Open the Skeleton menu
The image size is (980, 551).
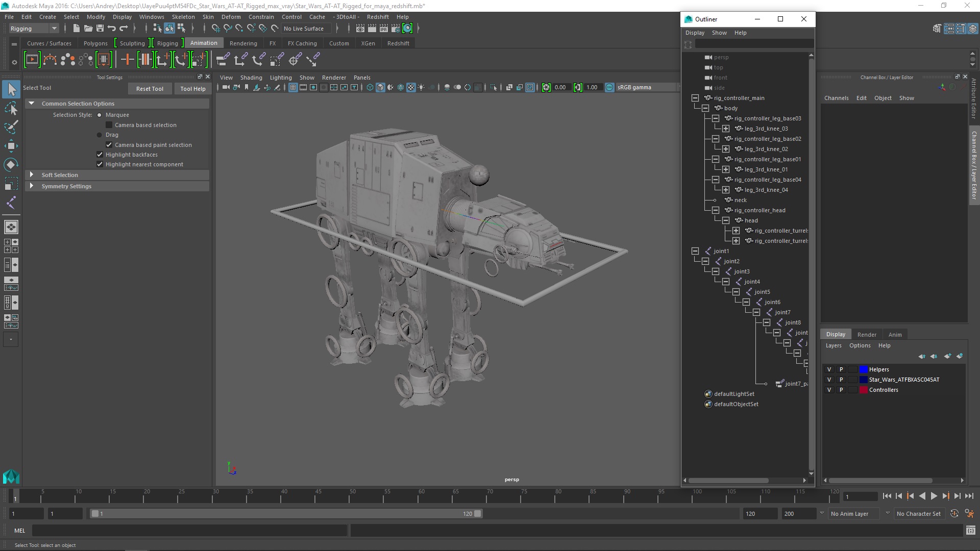pos(183,17)
